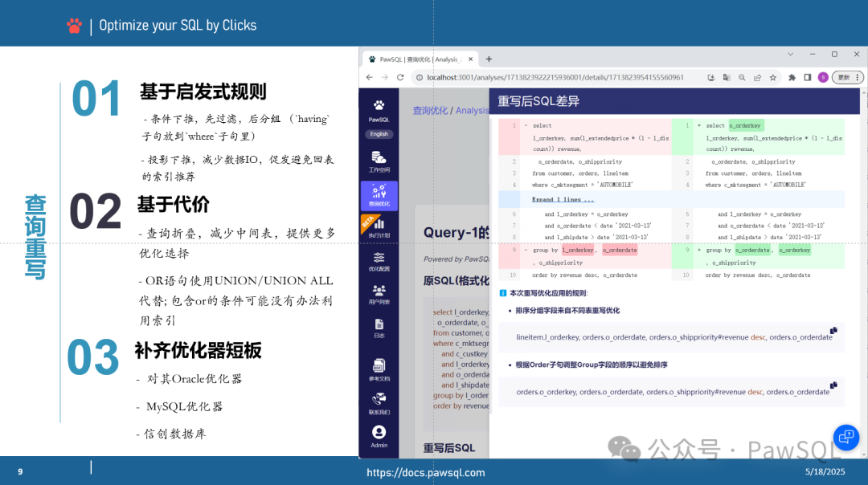
Task: Click the translate page icon
Action: (x=727, y=77)
